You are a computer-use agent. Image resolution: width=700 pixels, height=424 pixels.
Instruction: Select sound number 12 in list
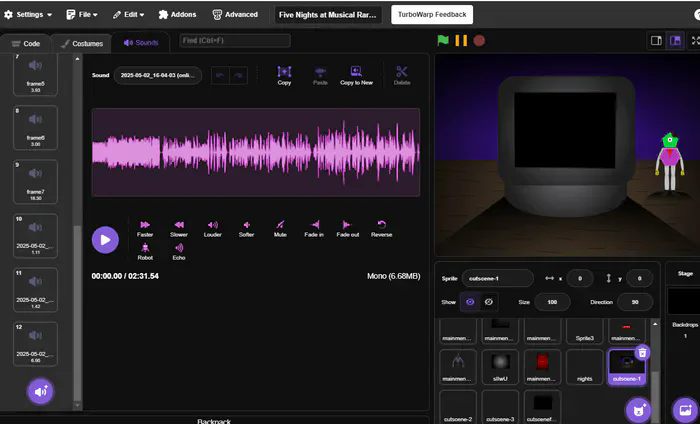[x=35, y=344]
